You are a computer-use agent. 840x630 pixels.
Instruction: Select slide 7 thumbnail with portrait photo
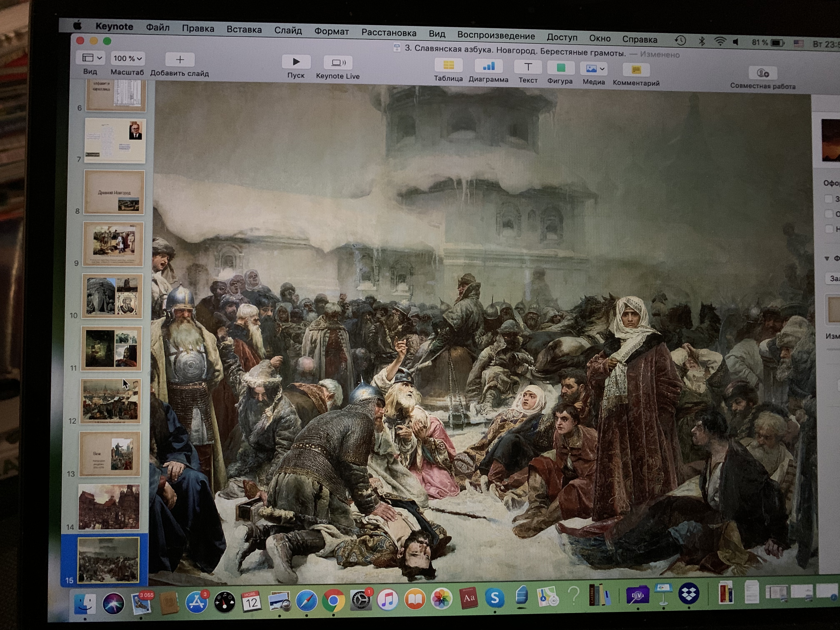115,140
